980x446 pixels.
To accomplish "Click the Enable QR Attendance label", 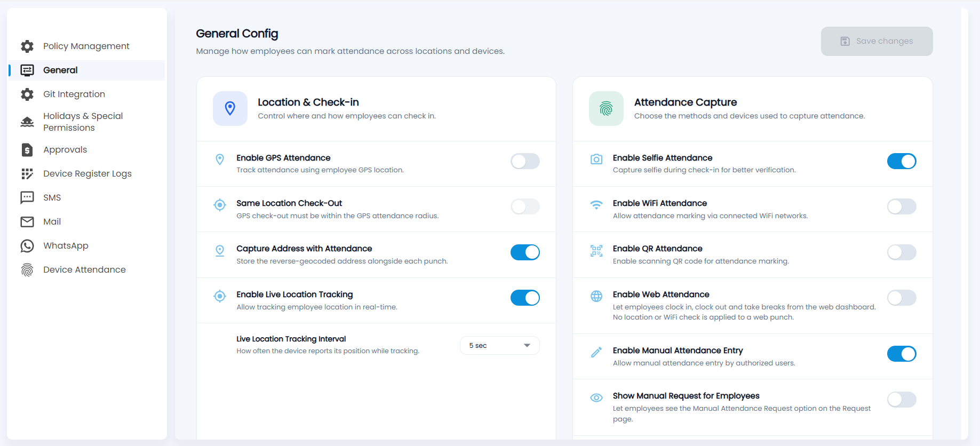I will click(x=658, y=249).
